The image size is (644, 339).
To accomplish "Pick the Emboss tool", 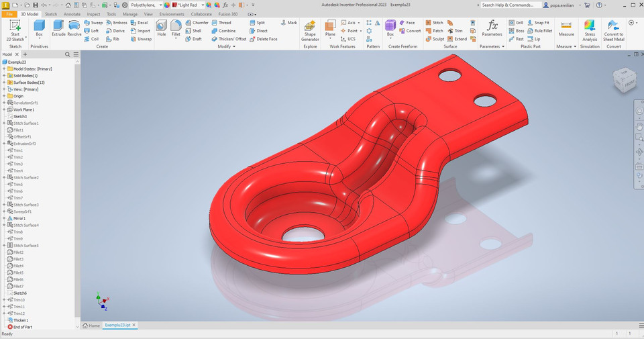I will (117, 23).
